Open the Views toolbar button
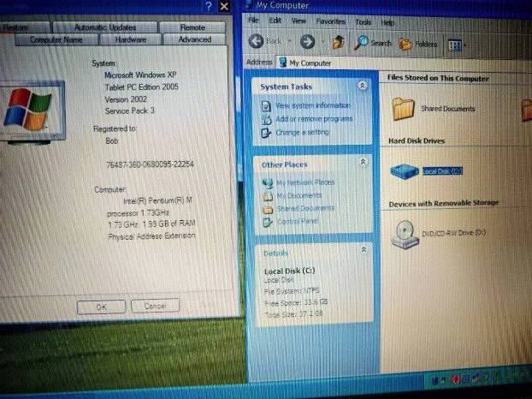Screen dimensions: 532x399 tap(455, 45)
